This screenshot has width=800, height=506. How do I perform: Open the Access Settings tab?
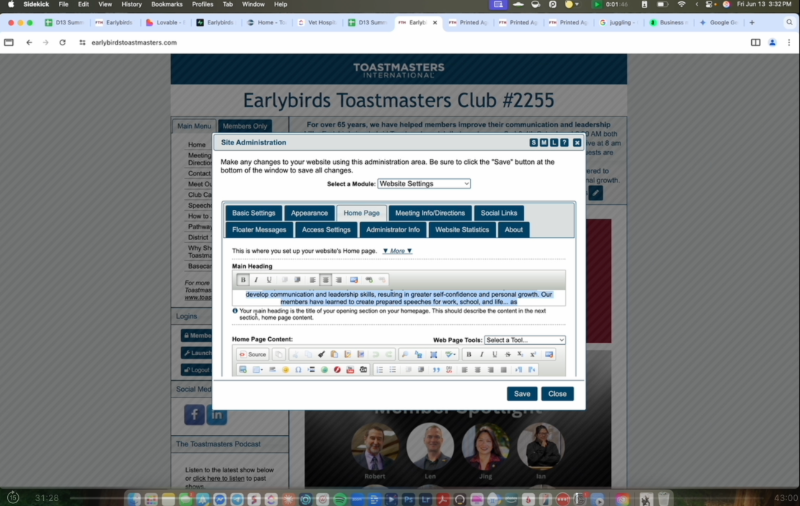click(326, 230)
